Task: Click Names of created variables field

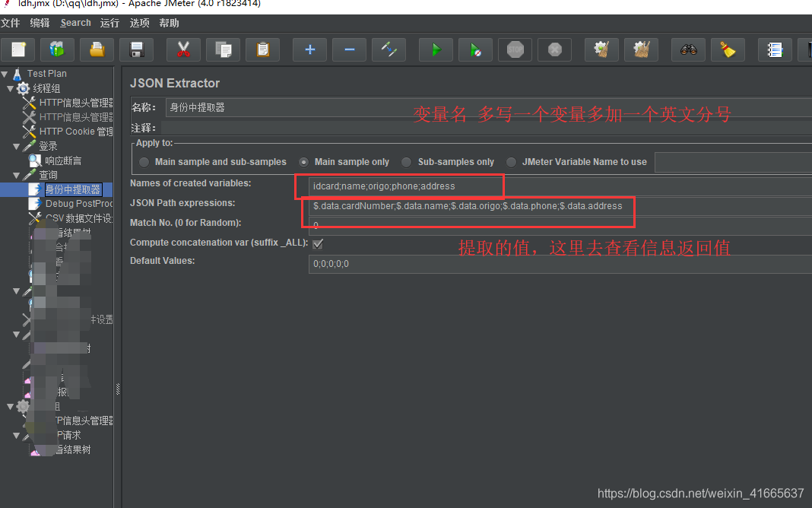Action: click(x=560, y=186)
